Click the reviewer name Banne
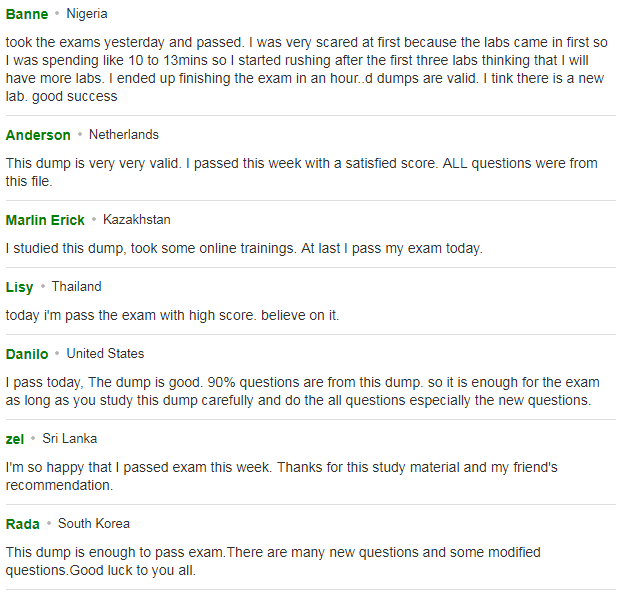Image resolution: width=620 pixels, height=594 pixels. [27, 14]
